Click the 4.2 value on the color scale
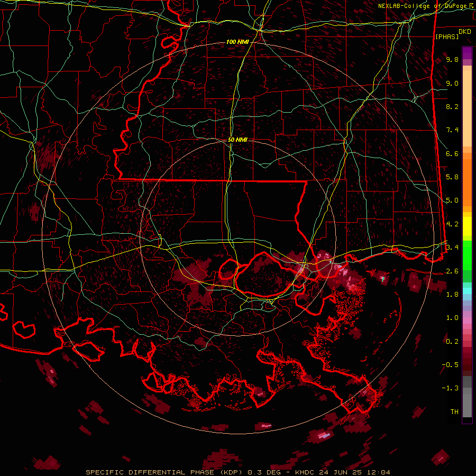Screen dimensions: 476x476 (x=452, y=224)
